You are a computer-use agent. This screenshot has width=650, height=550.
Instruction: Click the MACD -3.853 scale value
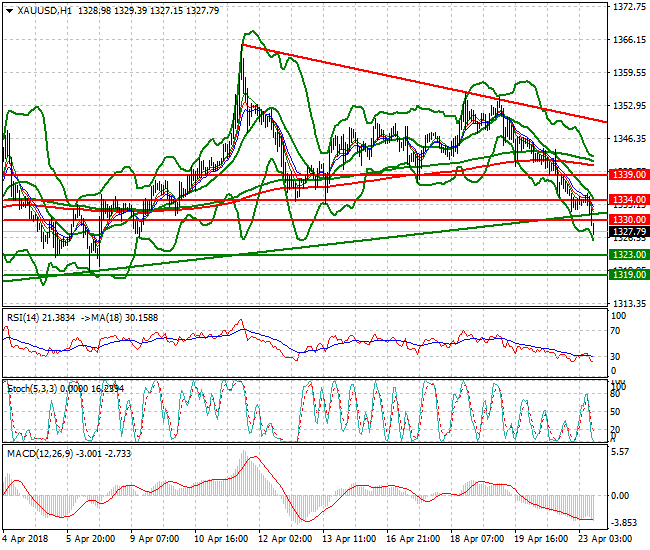(623, 523)
